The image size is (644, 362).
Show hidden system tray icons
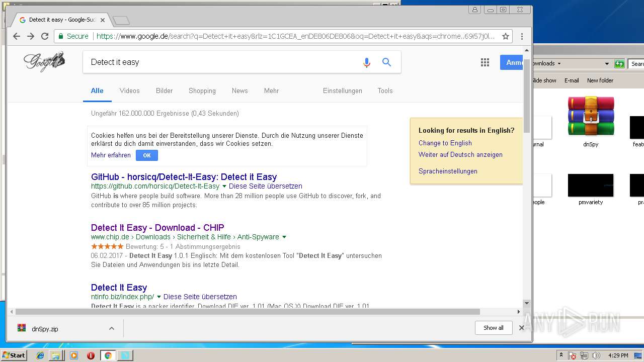561,355
